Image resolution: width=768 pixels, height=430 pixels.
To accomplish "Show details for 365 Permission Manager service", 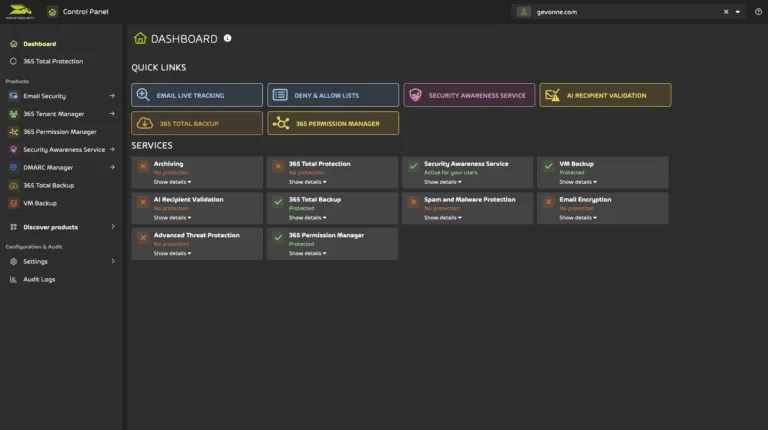I will [x=308, y=253].
